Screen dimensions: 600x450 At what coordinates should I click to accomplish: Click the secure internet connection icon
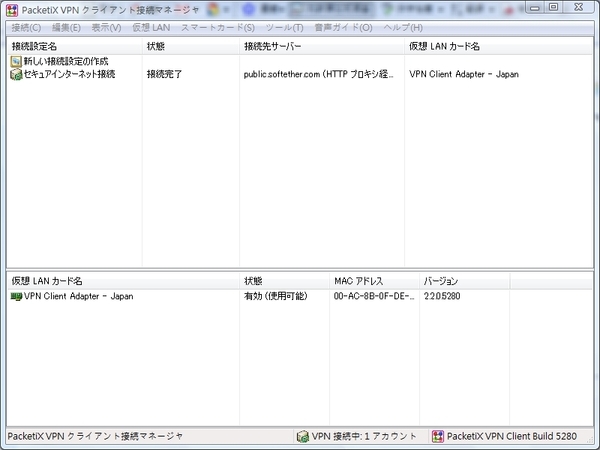(16, 74)
